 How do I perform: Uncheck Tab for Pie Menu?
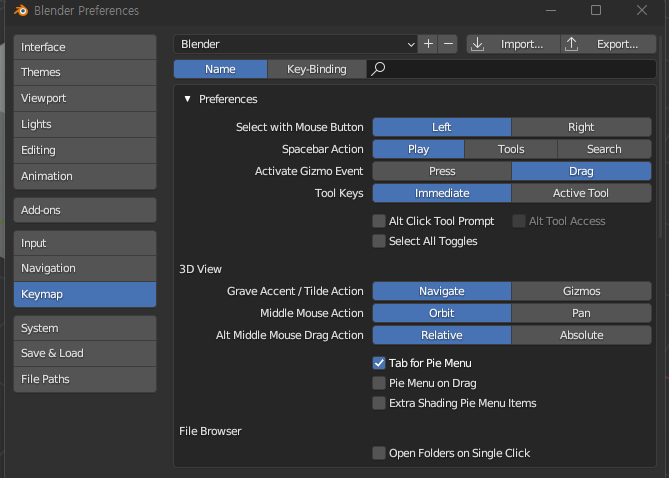pyautogui.click(x=379, y=363)
